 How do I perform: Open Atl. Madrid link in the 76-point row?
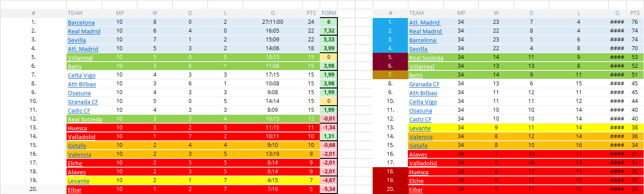pyautogui.click(x=425, y=22)
